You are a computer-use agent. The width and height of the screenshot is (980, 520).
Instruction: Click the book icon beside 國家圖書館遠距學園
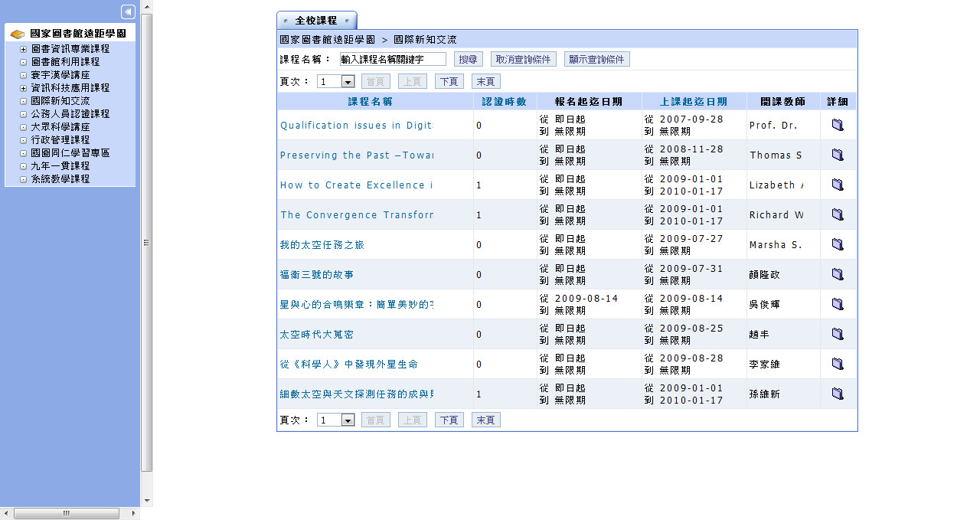(18, 34)
